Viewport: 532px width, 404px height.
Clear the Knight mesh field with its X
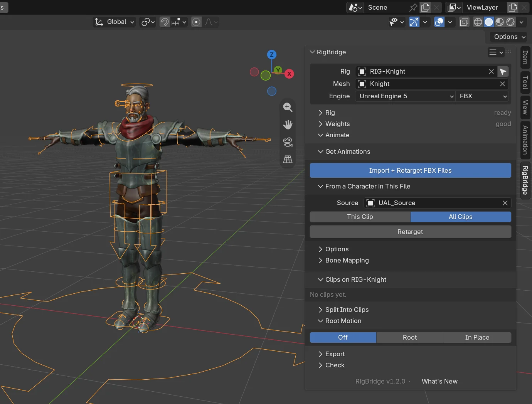pyautogui.click(x=502, y=84)
